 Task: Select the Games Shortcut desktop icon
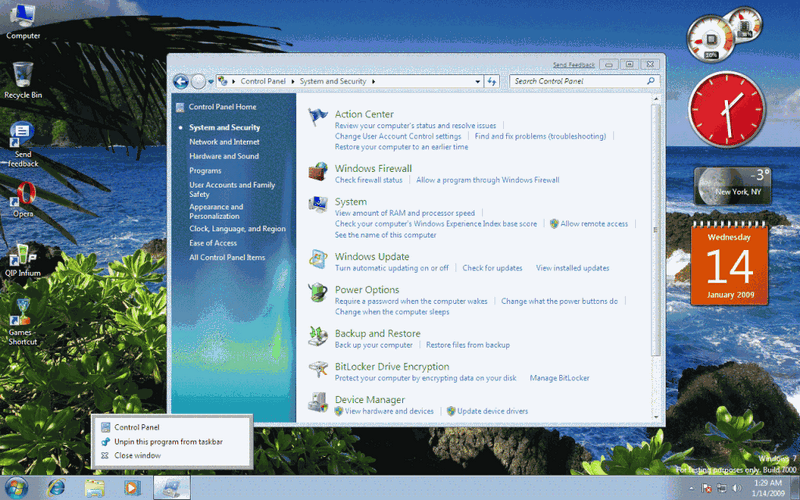tap(23, 322)
